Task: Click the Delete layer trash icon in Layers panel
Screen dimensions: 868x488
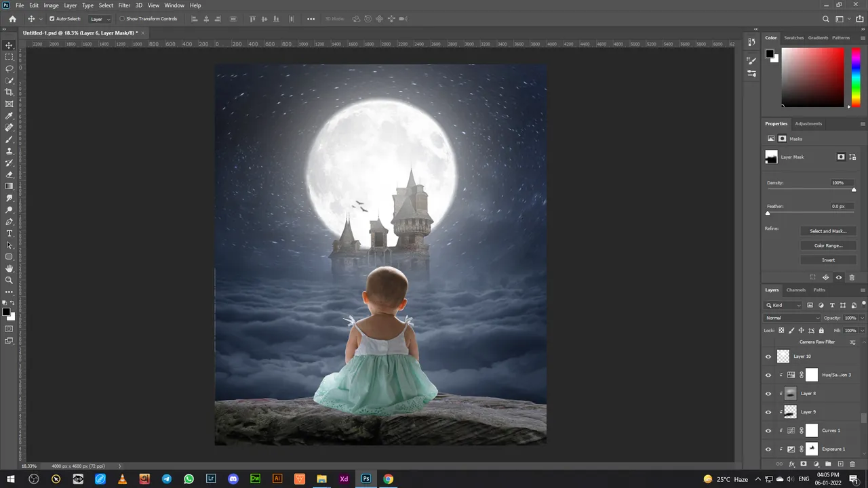Action: [852, 464]
